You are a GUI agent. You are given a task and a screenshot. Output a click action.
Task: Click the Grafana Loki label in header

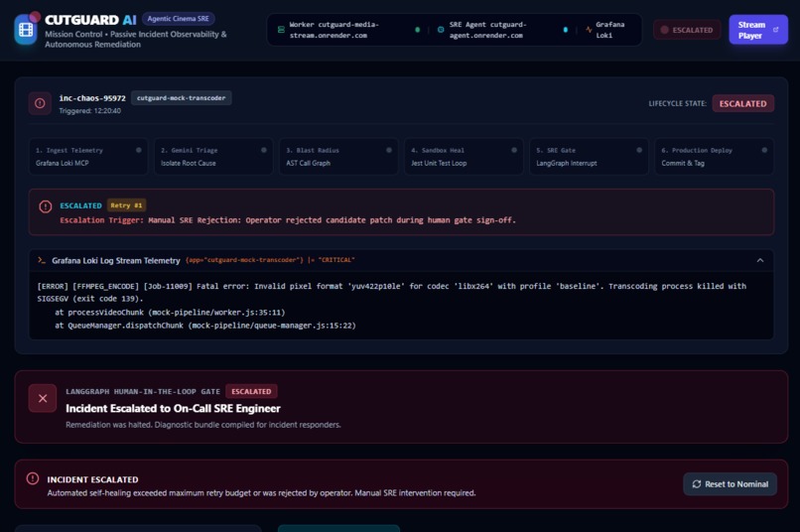pyautogui.click(x=609, y=30)
